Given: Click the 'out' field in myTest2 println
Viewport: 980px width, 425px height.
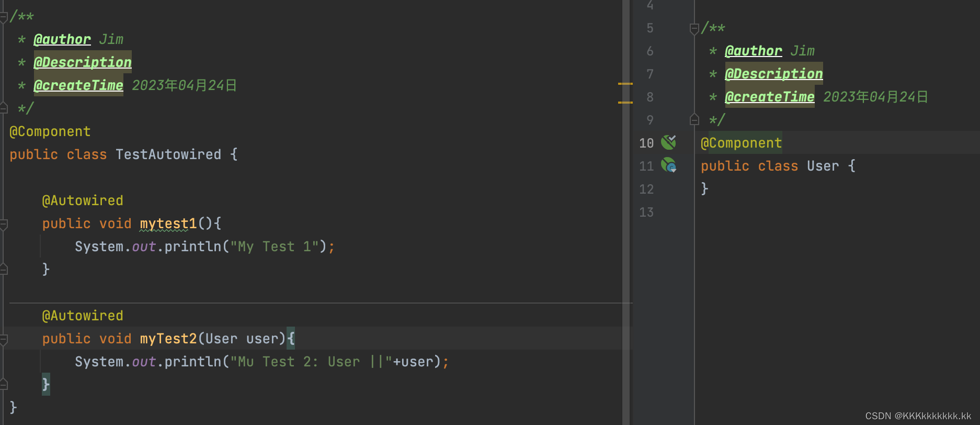Looking at the screenshot, I should 144,362.
